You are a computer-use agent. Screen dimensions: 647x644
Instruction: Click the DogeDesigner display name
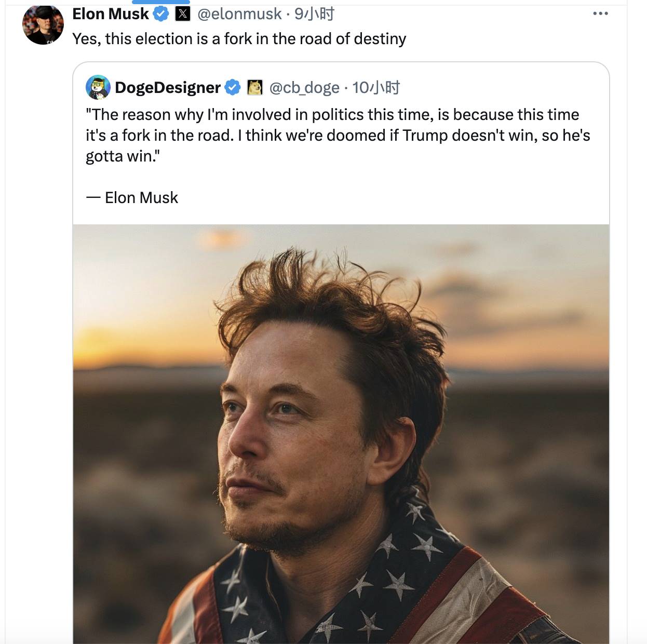(168, 87)
